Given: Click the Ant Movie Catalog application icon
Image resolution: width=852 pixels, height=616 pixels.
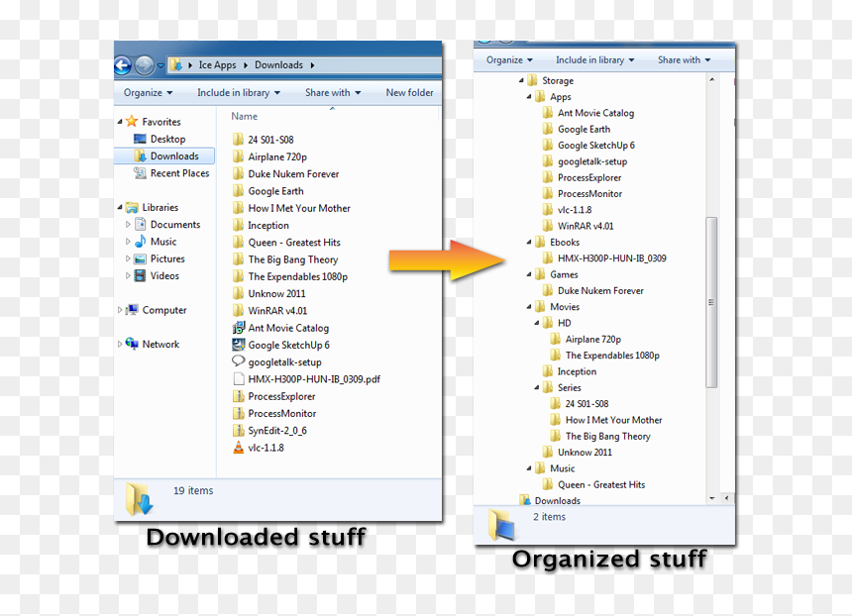Looking at the screenshot, I should (238, 328).
